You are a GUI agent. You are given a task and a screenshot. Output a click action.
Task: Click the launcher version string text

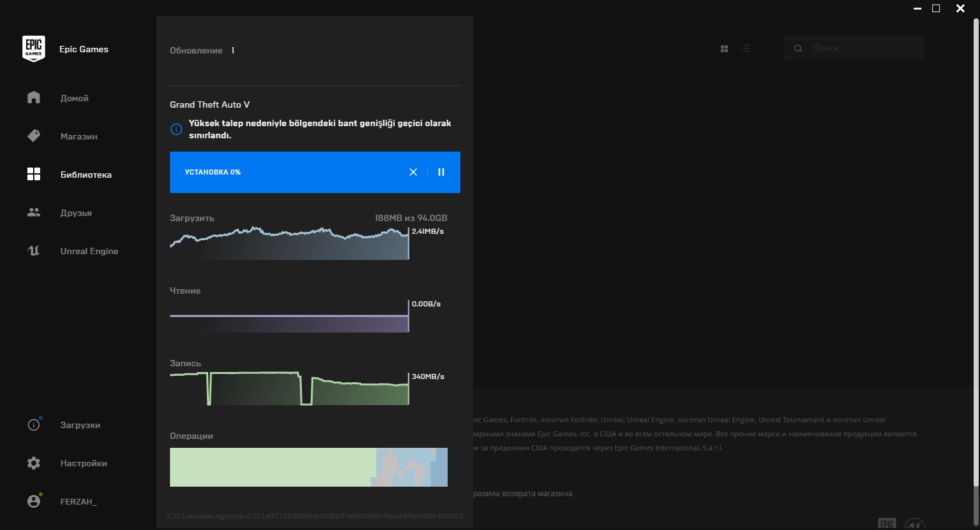(315, 516)
